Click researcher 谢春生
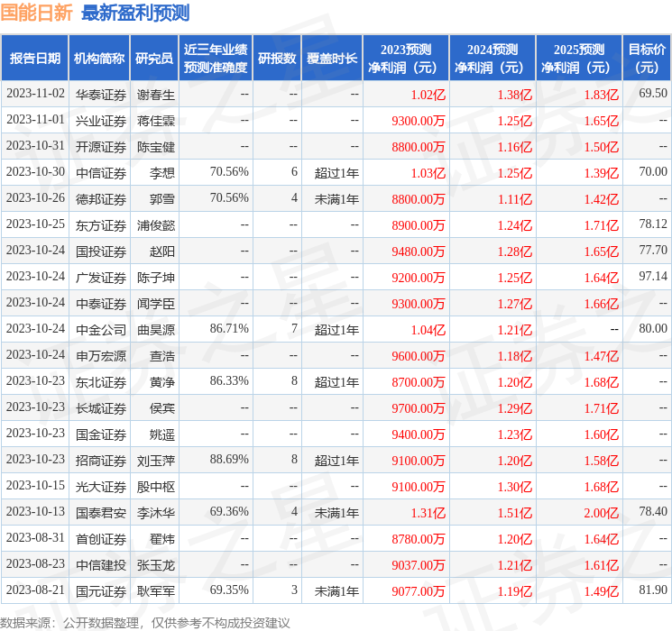The height and width of the screenshot is (631, 672). click(156, 95)
